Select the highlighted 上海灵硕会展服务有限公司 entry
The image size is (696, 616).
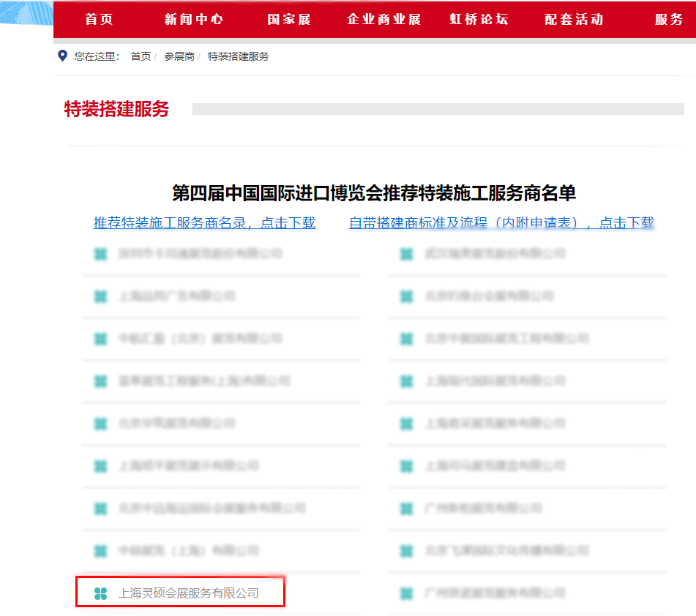(176, 593)
